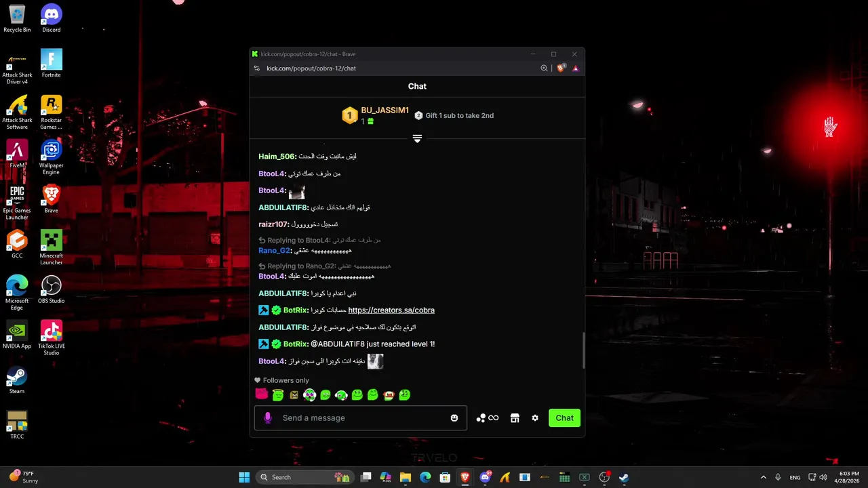Screen dimensions: 868x488
Task: Pick the last green emote in row
Action: click(x=405, y=395)
